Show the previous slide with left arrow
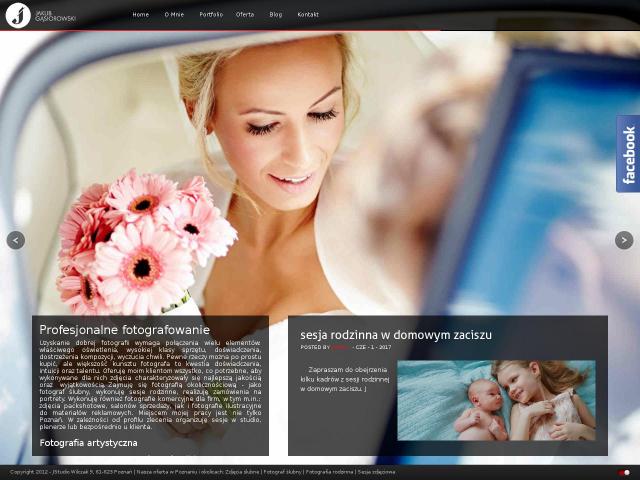640x480 pixels. tap(16, 240)
